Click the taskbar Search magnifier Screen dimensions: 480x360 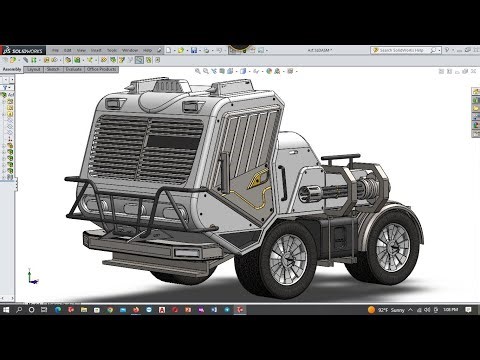(19, 310)
